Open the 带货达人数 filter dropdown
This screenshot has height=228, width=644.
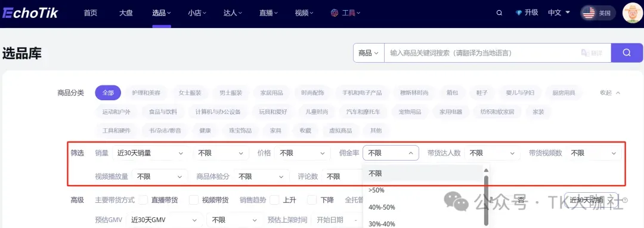coord(492,153)
